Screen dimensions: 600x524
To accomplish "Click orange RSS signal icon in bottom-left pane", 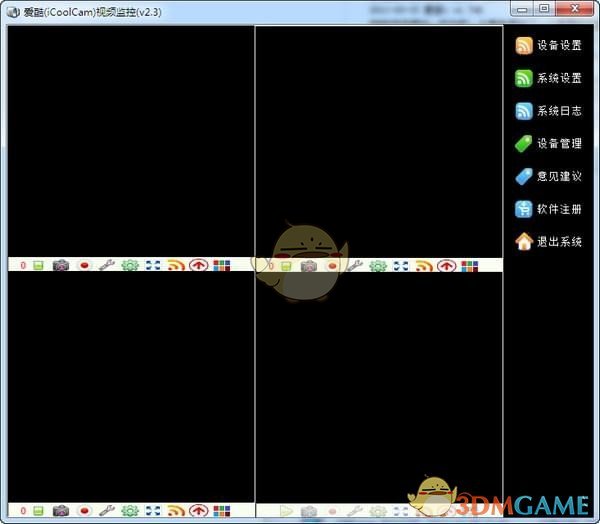I will pyautogui.click(x=176, y=511).
